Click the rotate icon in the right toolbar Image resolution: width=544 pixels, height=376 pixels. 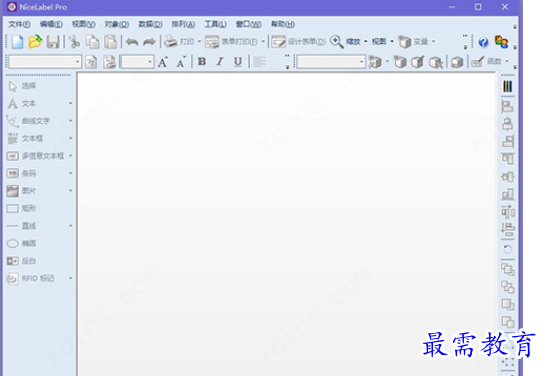pos(508,249)
